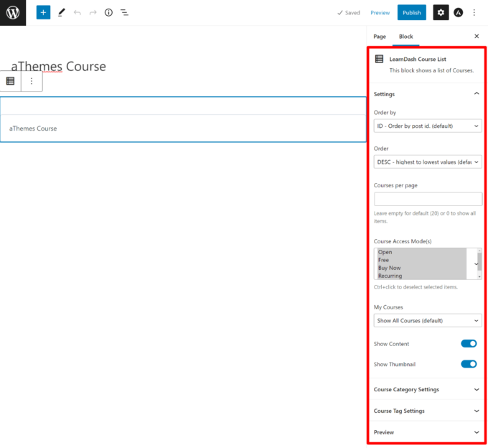Open the Order DESC dropdown
This screenshot has height=448, width=488.
428,162
